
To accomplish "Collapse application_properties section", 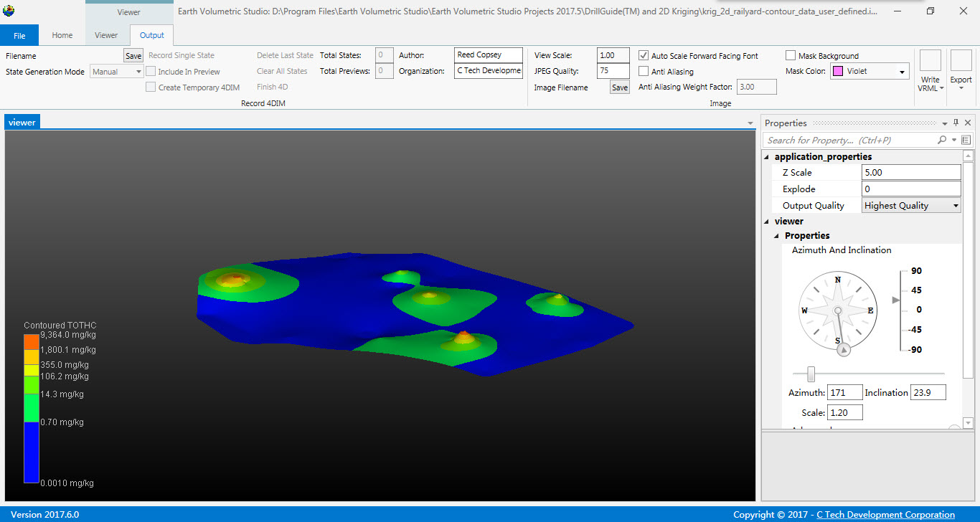I will point(767,156).
